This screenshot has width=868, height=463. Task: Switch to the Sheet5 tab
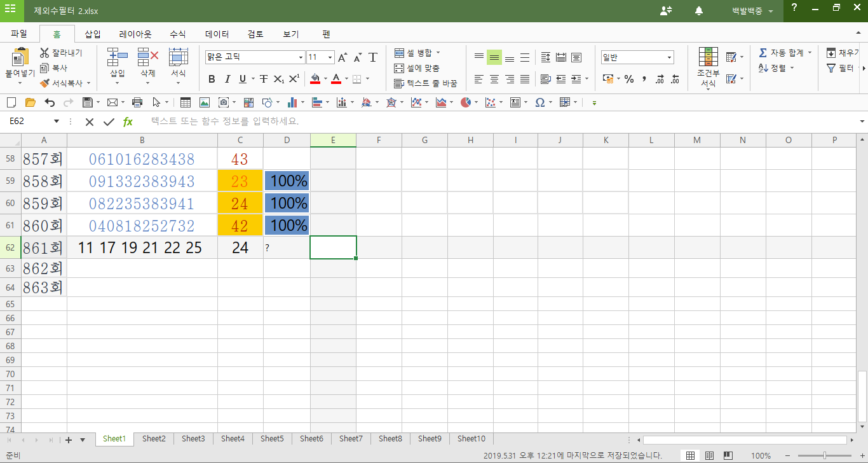[272, 439]
